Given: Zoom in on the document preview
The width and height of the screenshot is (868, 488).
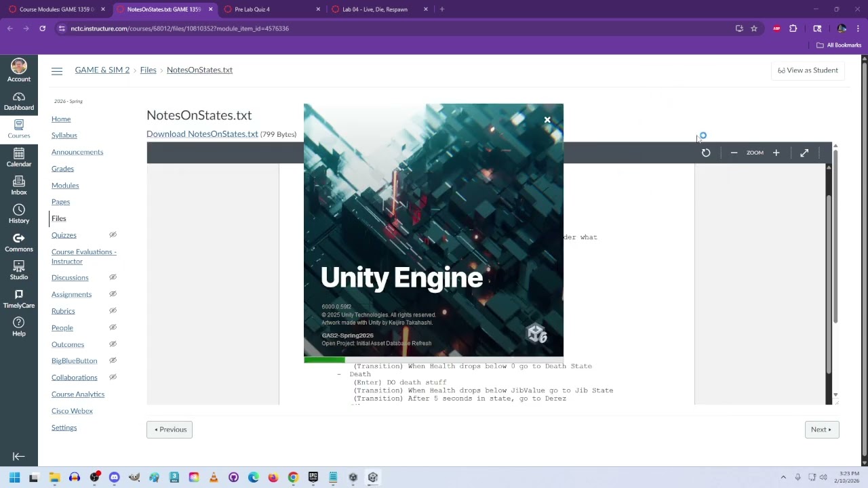Looking at the screenshot, I should point(776,152).
